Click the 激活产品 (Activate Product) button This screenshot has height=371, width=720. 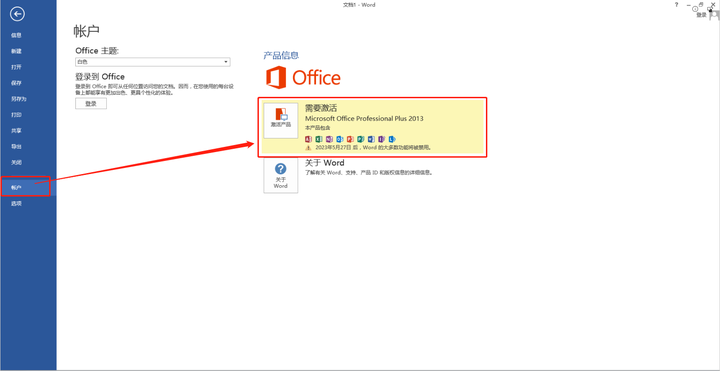281,120
